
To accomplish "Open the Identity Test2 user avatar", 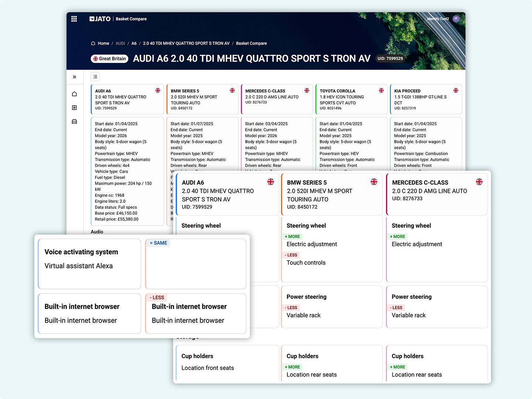I will click(456, 19).
